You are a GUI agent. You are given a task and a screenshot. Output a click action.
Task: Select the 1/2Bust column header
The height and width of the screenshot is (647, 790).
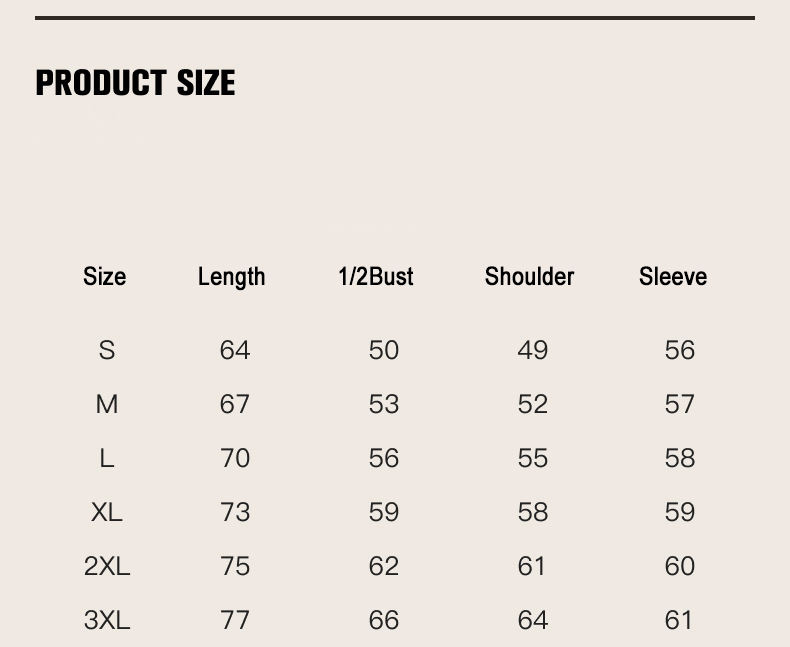[376, 276]
